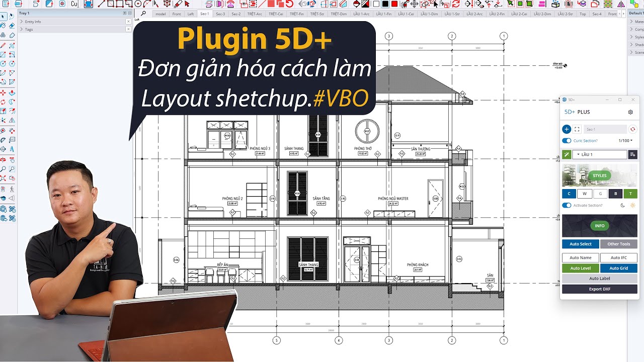Click the add-list icon beside LẦU 1
This screenshot has width=644, height=362.
click(633, 154)
